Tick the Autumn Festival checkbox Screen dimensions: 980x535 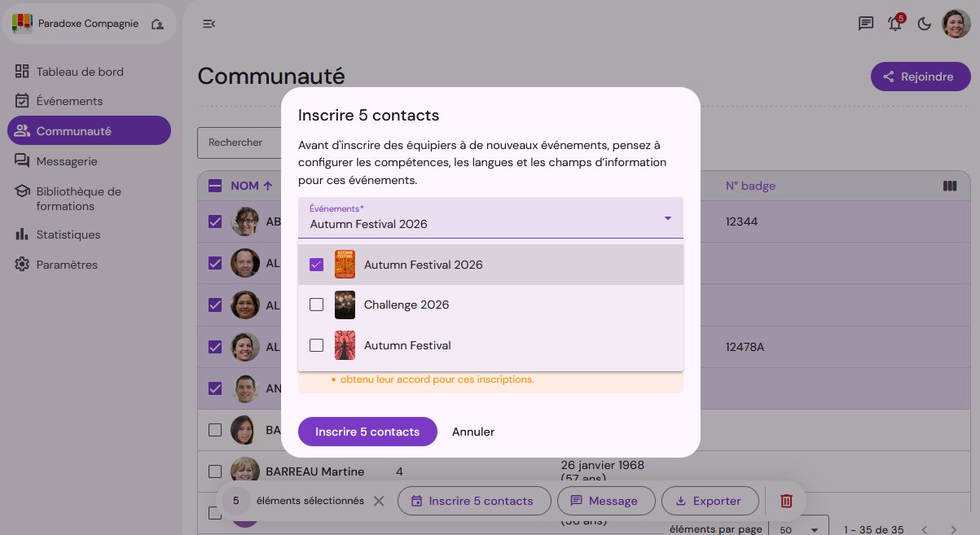pyautogui.click(x=317, y=345)
